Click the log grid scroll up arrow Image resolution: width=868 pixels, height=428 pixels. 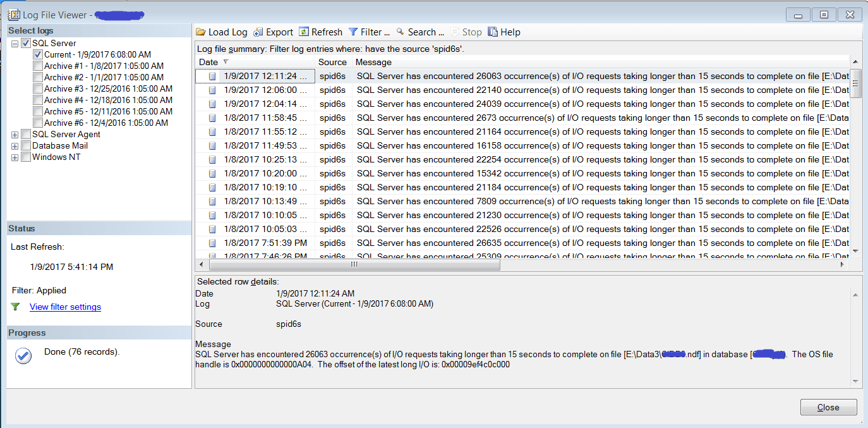point(856,62)
